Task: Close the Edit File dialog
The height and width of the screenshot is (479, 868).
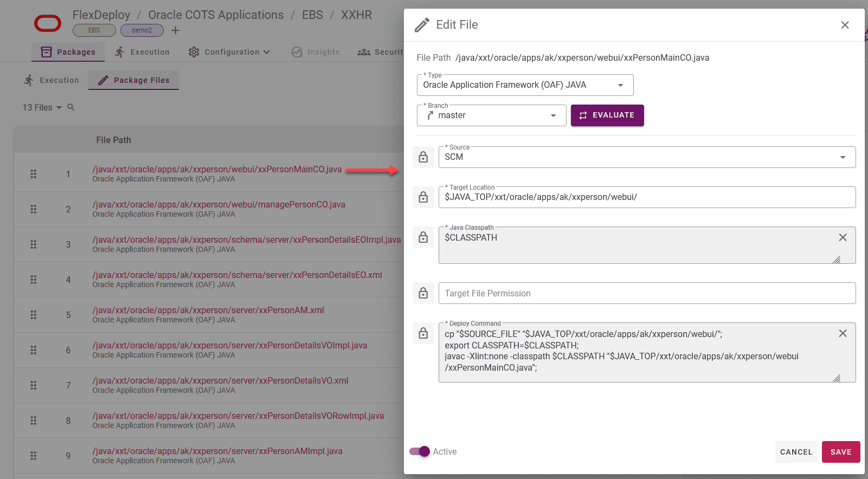Action: pyautogui.click(x=845, y=25)
